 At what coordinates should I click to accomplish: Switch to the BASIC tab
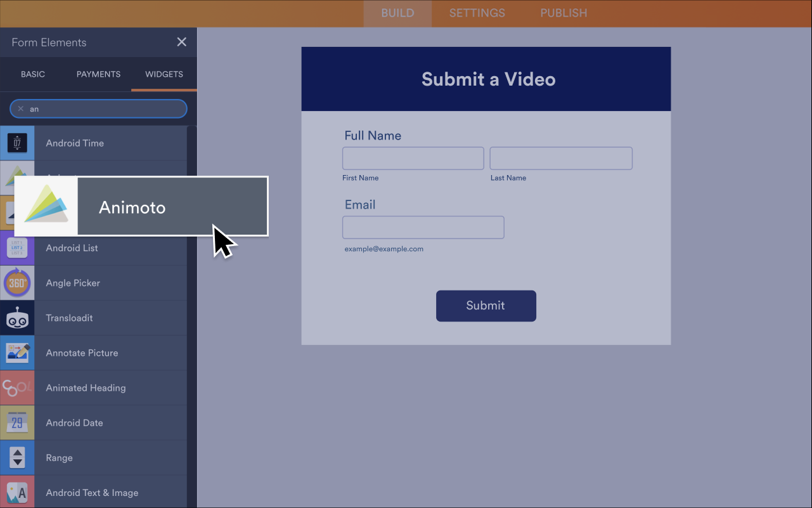(x=32, y=74)
